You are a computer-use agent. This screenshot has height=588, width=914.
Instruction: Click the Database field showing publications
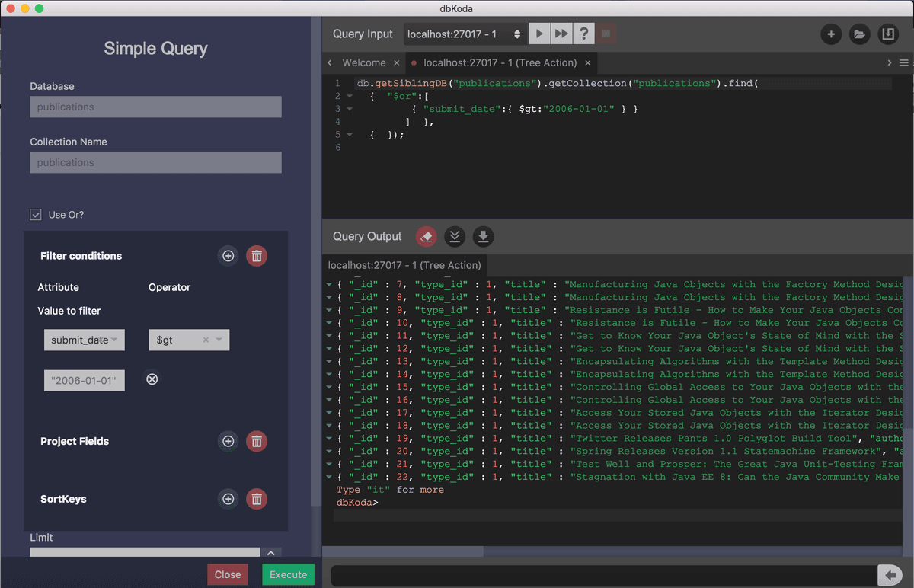point(155,107)
